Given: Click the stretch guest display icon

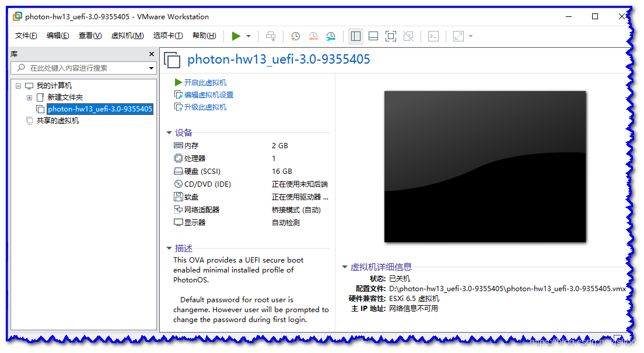Looking at the screenshot, I should pos(459,36).
